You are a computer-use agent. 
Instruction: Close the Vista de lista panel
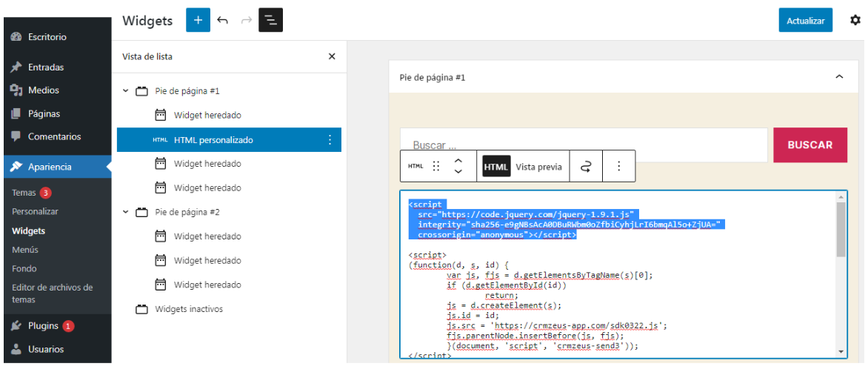332,56
